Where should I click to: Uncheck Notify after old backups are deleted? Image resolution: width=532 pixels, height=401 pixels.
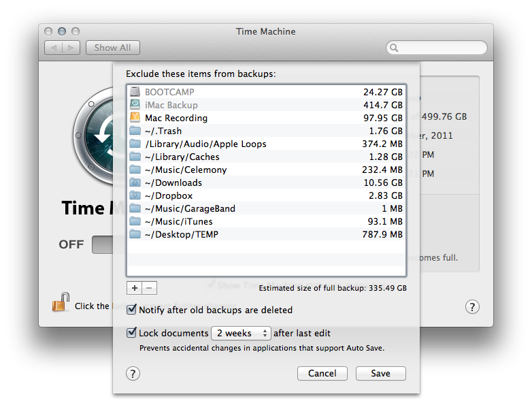(132, 309)
